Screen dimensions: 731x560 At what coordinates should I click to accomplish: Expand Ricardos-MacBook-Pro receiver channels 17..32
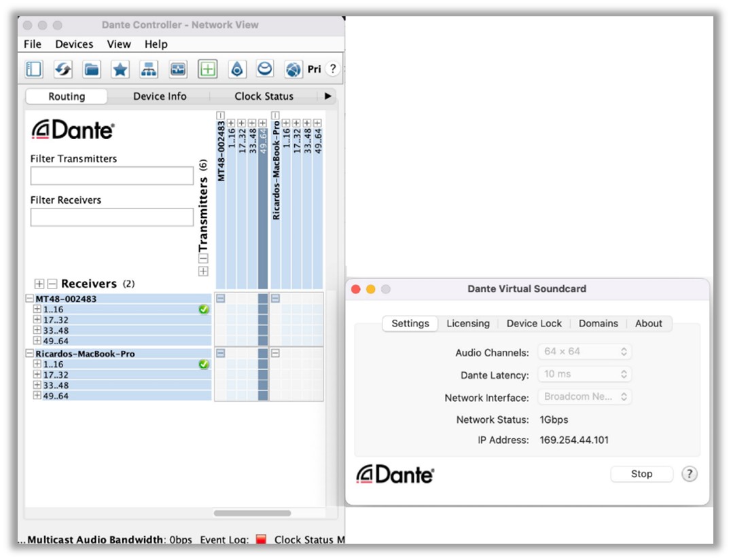tap(37, 375)
